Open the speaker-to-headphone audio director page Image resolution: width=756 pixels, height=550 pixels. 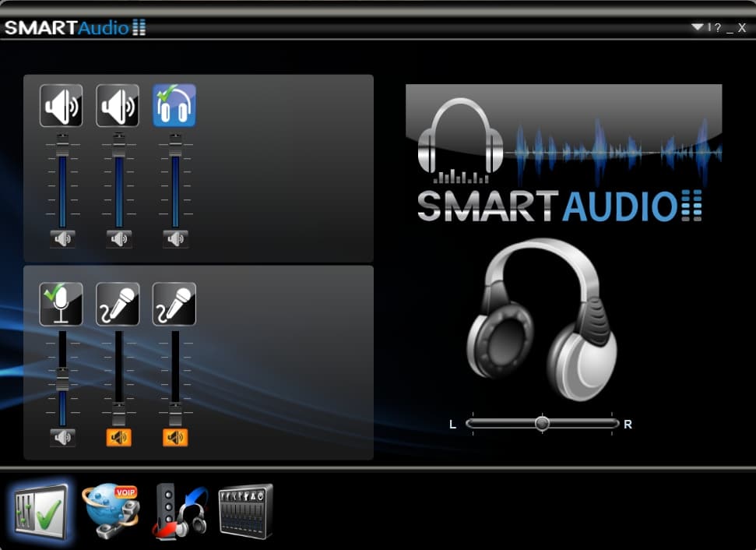(x=181, y=511)
